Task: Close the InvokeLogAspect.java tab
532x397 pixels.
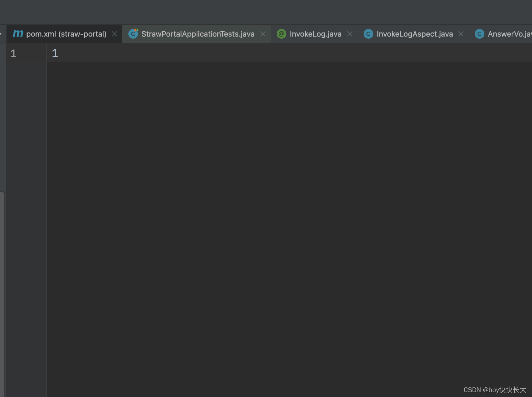Action: (461, 34)
